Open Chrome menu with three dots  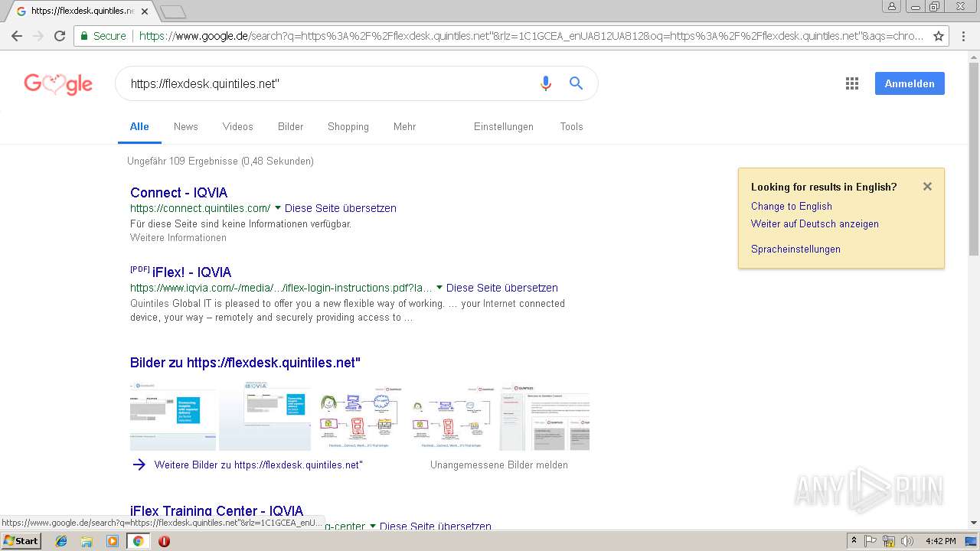pyautogui.click(x=965, y=36)
